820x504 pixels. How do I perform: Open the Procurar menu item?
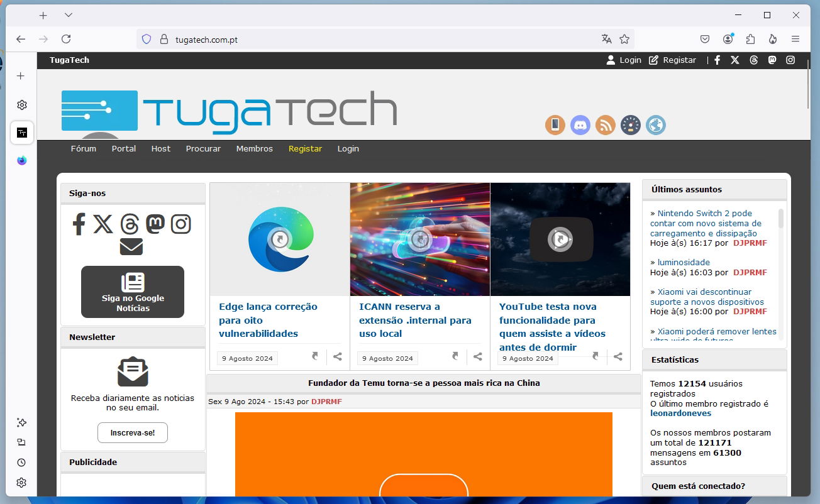click(x=203, y=149)
